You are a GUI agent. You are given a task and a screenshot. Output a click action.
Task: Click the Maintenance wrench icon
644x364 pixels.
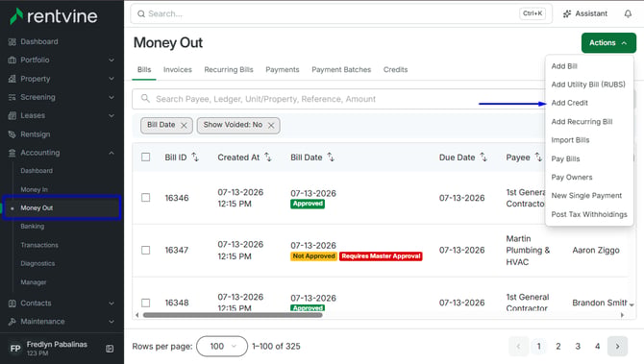click(x=12, y=322)
